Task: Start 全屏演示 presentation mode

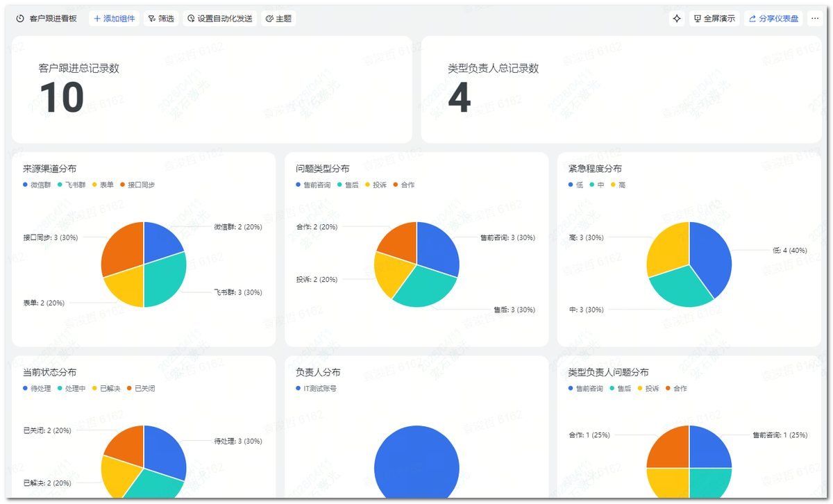Action: (x=714, y=19)
